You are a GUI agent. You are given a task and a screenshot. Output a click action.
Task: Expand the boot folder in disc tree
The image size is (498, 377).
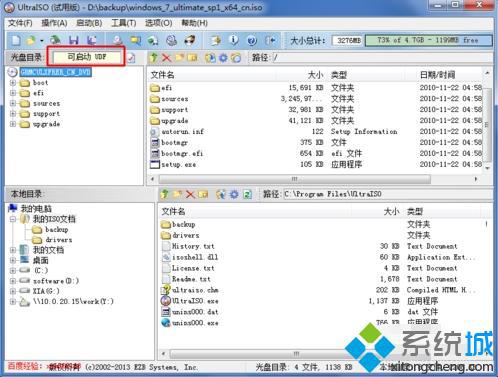(x=13, y=83)
